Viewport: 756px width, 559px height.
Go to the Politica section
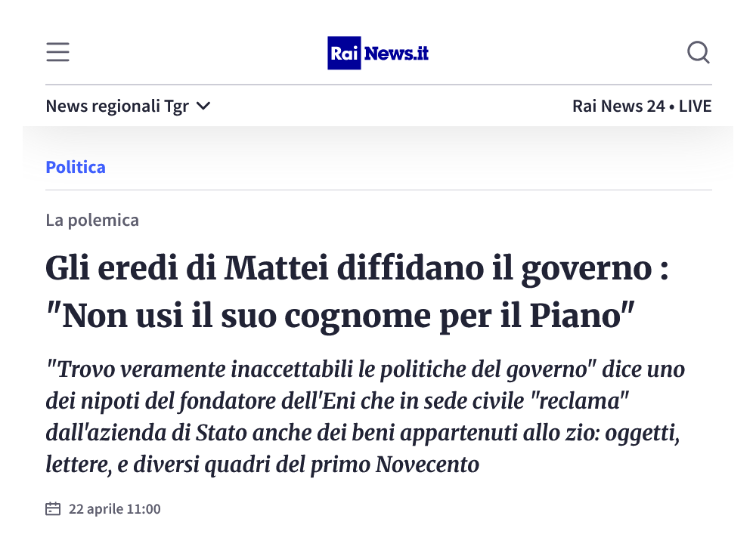click(x=76, y=167)
